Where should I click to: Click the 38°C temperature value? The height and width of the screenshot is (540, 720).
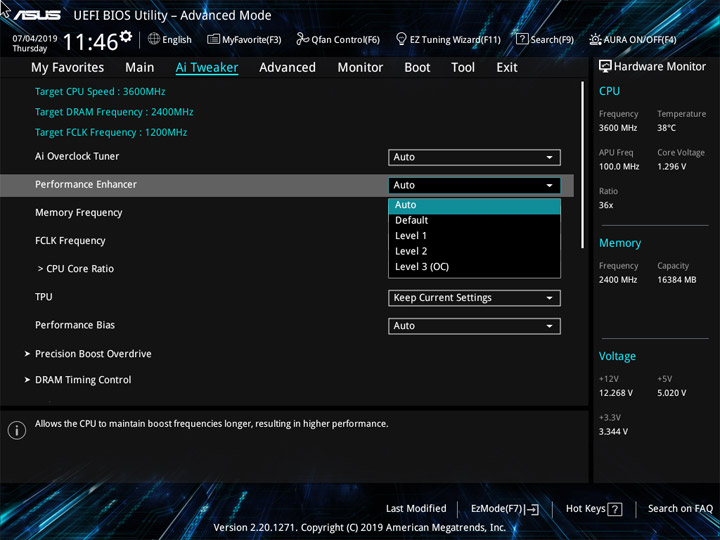(x=666, y=128)
